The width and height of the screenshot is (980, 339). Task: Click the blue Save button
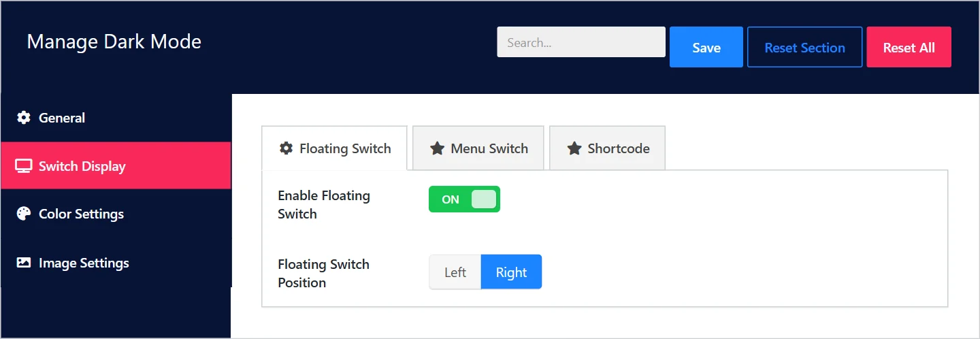click(x=706, y=48)
